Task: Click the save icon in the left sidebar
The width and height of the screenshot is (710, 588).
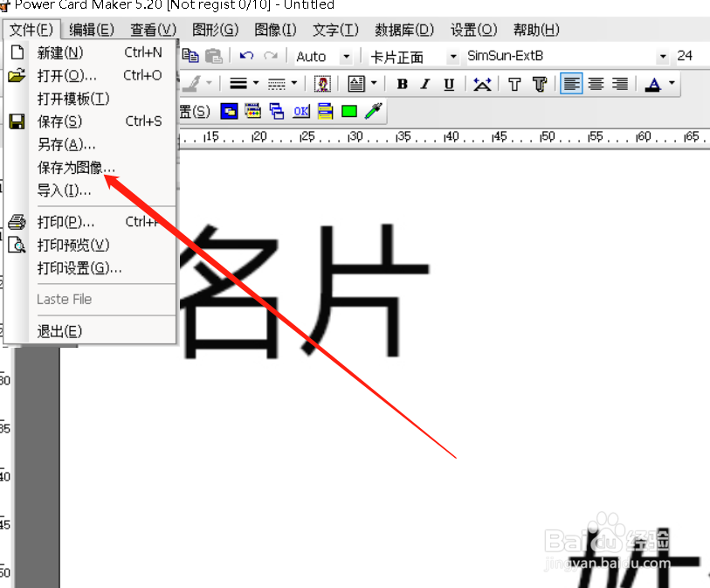Action: pos(16,121)
